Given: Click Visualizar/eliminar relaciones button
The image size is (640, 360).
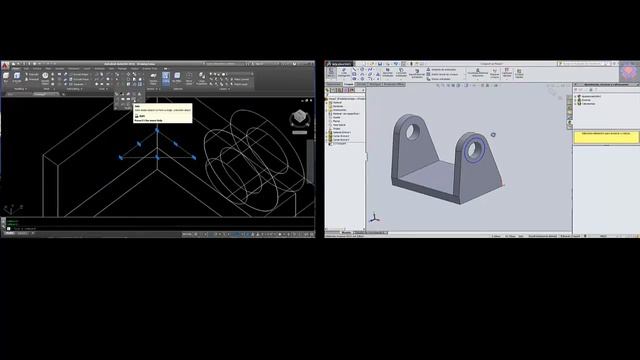Looking at the screenshot, I should 478,73.
